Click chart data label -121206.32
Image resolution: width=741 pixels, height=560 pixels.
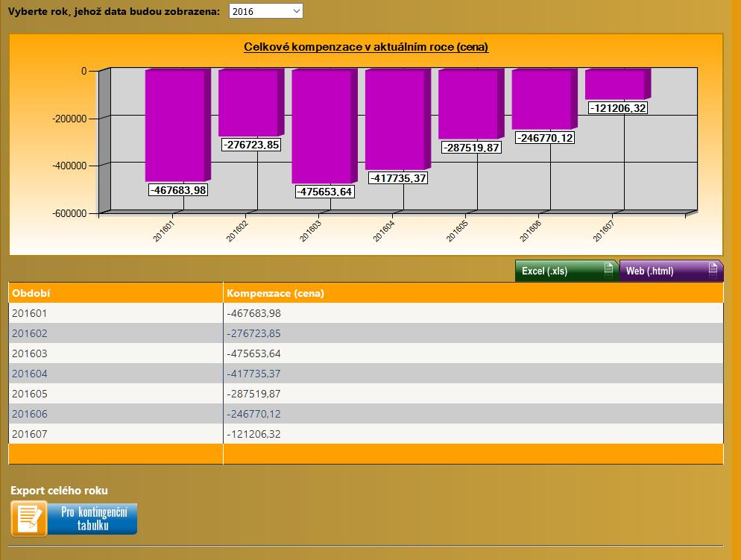[x=618, y=108]
